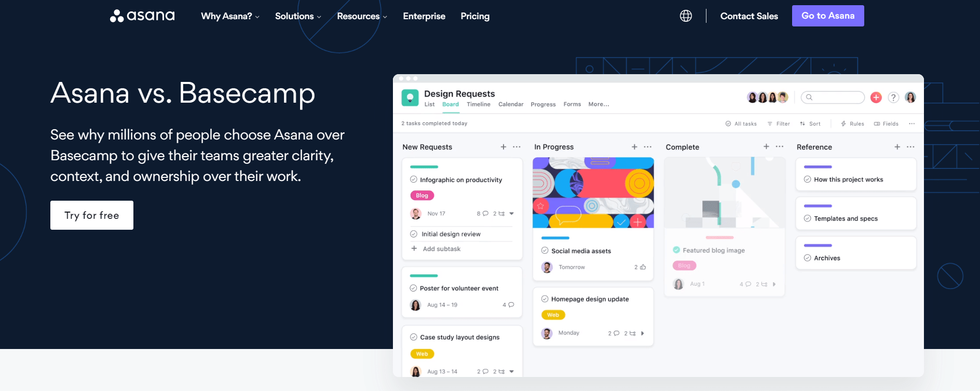980x391 pixels.
Task: Open the Progress tab
Action: point(543,104)
